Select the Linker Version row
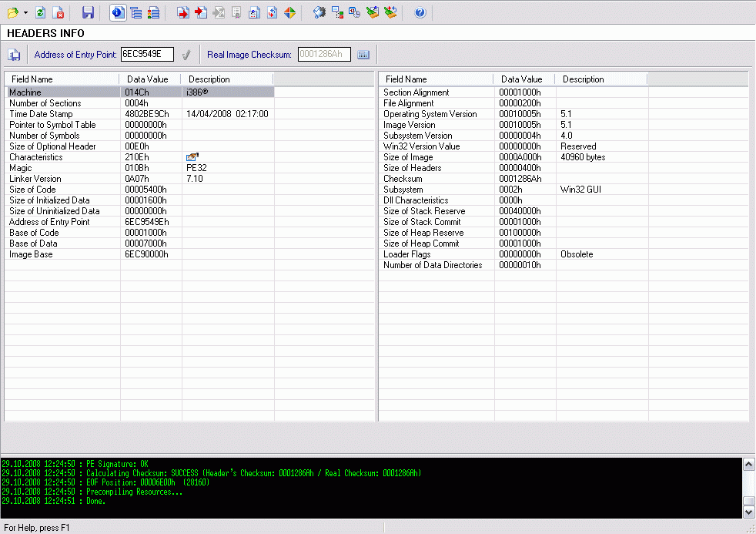 (140, 179)
